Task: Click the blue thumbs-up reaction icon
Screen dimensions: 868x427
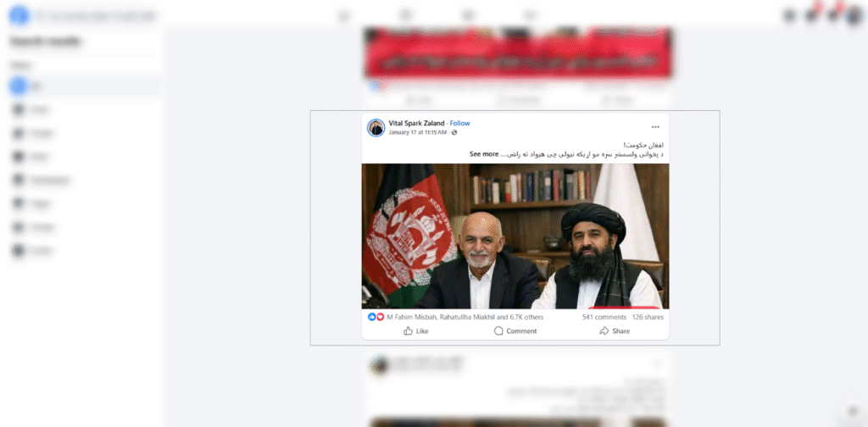Action: (371, 317)
